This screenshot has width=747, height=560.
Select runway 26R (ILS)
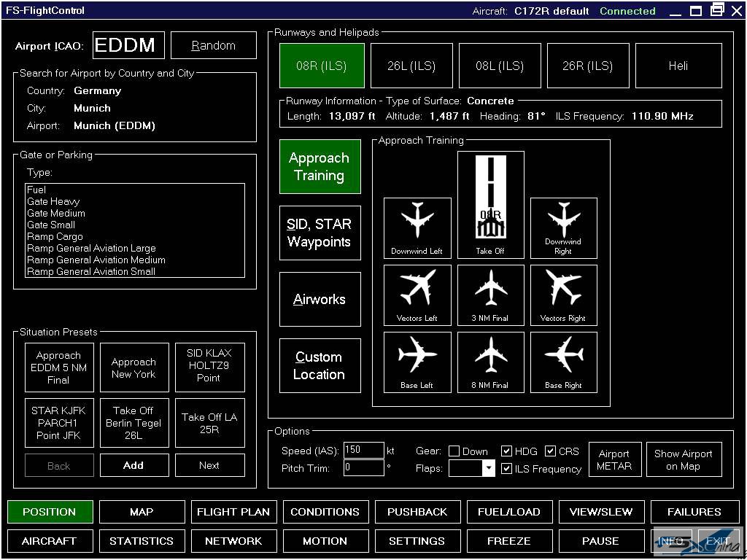[588, 66]
